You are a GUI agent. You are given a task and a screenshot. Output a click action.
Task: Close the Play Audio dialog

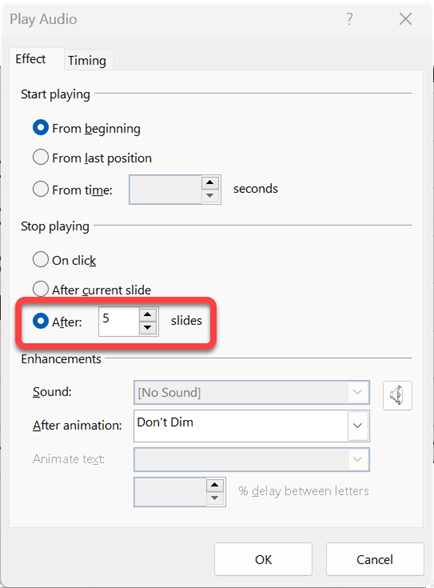pos(405,19)
